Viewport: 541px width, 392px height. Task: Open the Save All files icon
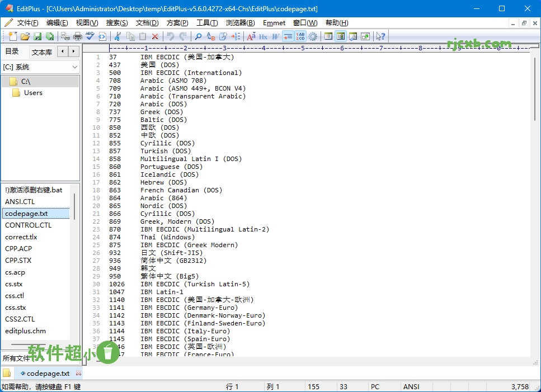tap(51, 36)
